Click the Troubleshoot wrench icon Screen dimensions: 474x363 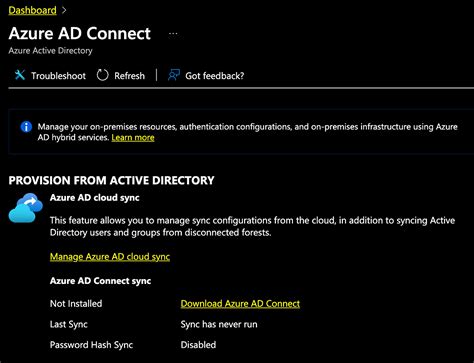pos(20,75)
